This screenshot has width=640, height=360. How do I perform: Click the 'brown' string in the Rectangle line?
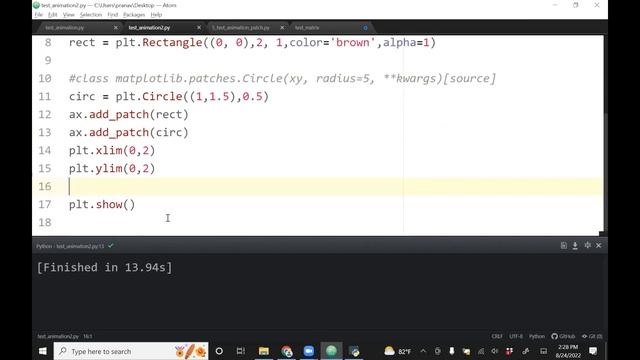[x=352, y=42]
